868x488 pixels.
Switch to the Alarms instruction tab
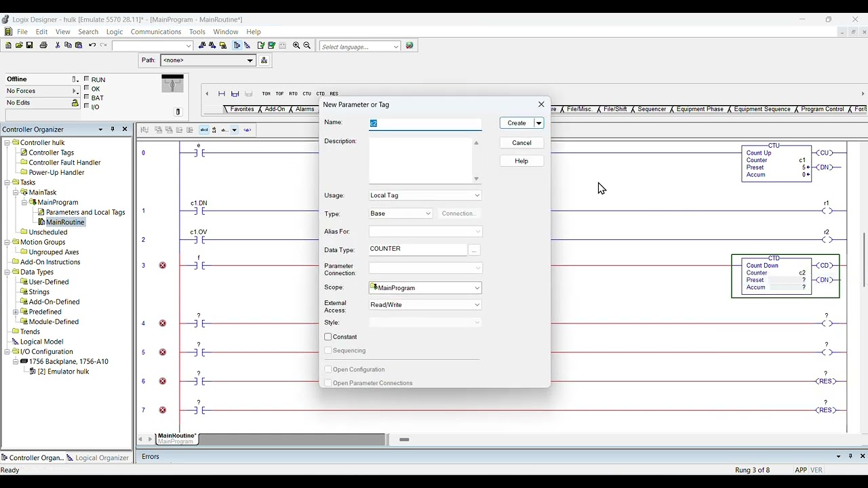305,109
